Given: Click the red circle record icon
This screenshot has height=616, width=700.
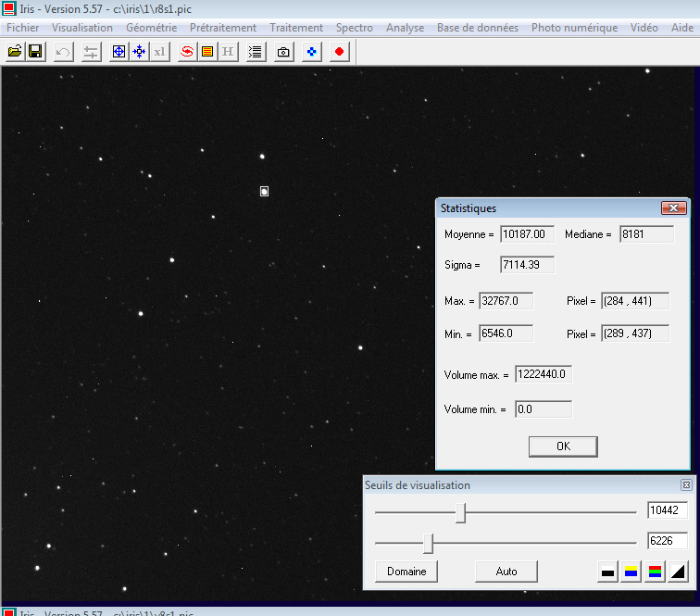Looking at the screenshot, I should [339, 52].
